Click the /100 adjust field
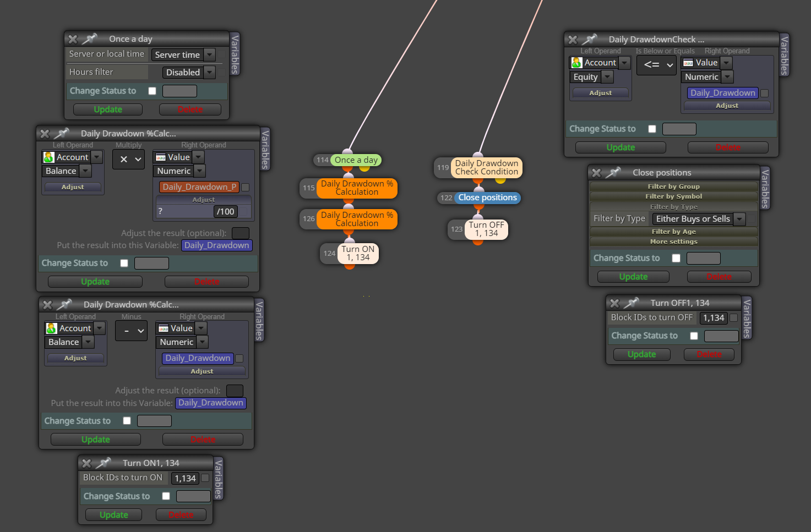 pyautogui.click(x=226, y=211)
